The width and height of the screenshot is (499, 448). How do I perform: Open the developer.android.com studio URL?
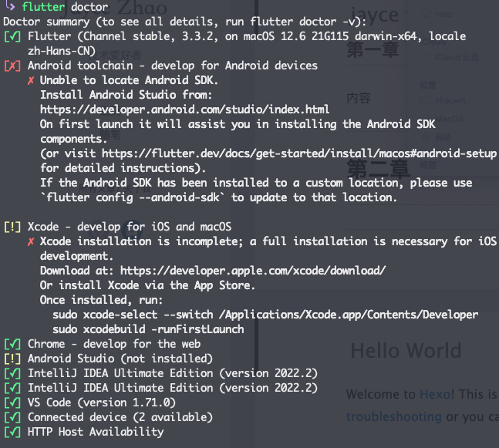pos(184,109)
